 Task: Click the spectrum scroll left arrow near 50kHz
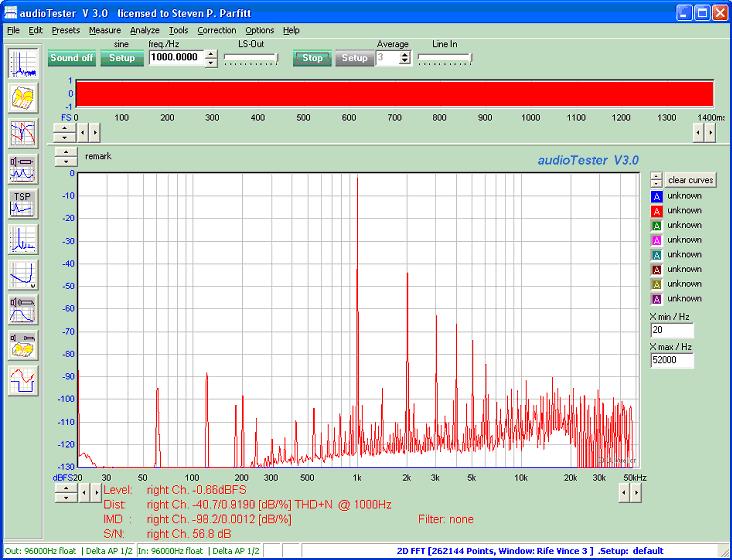tap(624, 493)
